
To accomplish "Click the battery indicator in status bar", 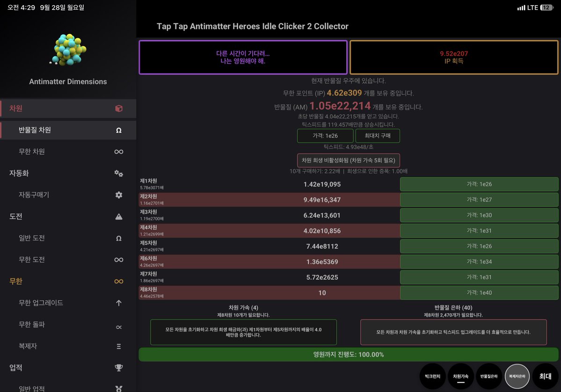I will pos(547,7).
